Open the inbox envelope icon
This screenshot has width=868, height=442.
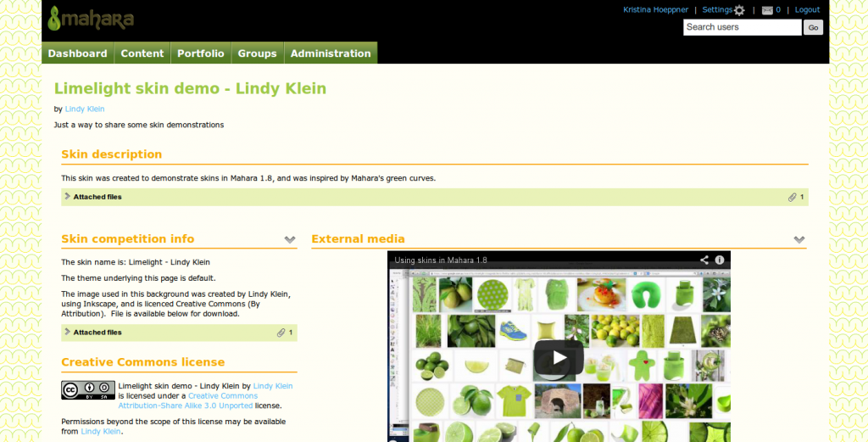[x=766, y=10]
